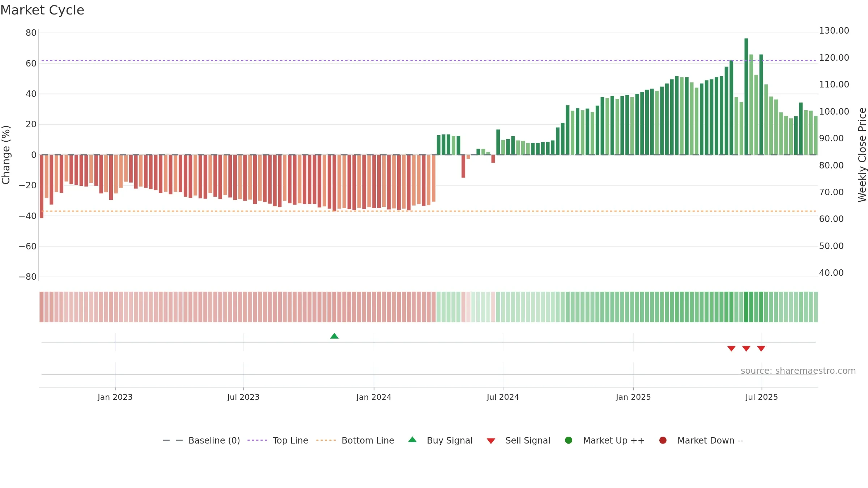This screenshot has width=868, height=488.
Task: Toggle Buy Signal legend entry
Action: (440, 440)
